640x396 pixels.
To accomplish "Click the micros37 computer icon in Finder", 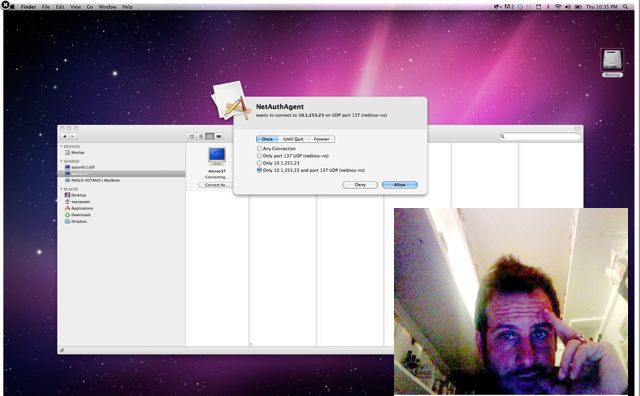I will point(217,156).
